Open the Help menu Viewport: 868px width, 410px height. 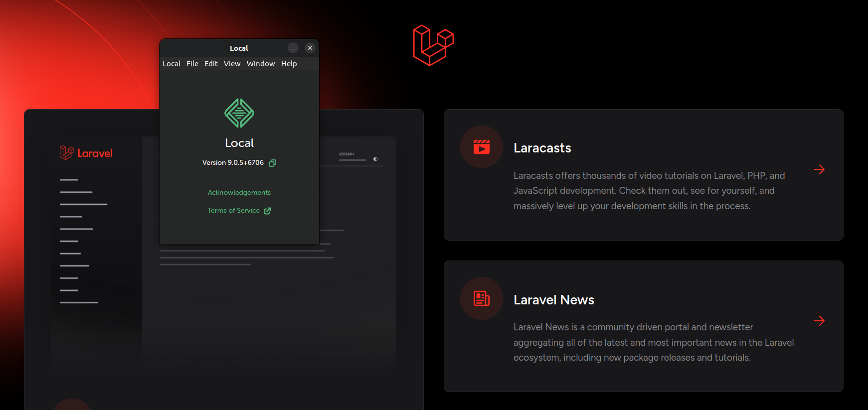point(289,64)
